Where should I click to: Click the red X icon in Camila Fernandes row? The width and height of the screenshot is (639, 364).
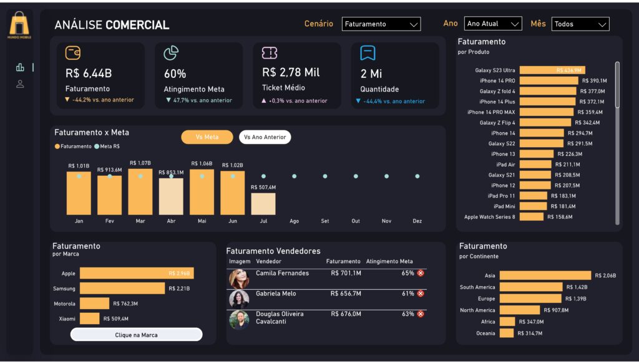pos(421,273)
